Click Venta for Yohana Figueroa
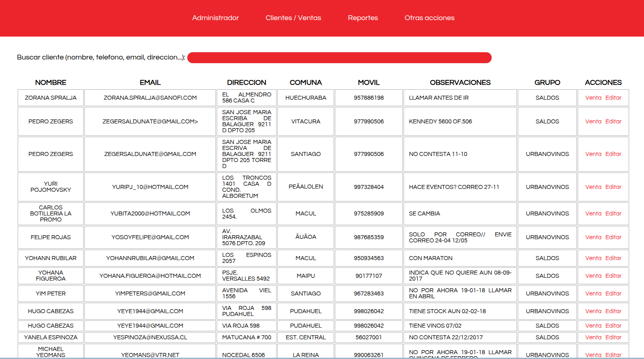644x359 pixels. coord(593,276)
